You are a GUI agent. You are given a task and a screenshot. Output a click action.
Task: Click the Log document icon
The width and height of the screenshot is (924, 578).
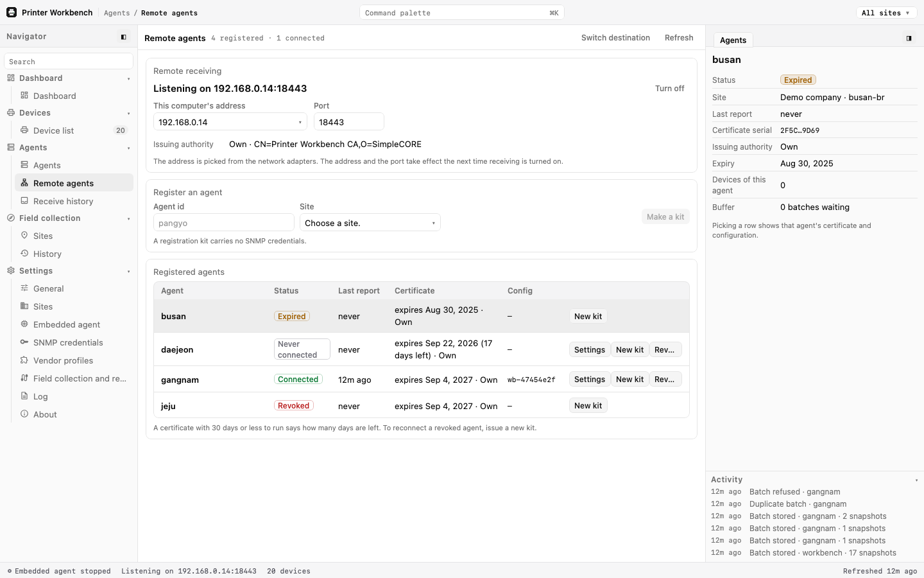coord(24,396)
